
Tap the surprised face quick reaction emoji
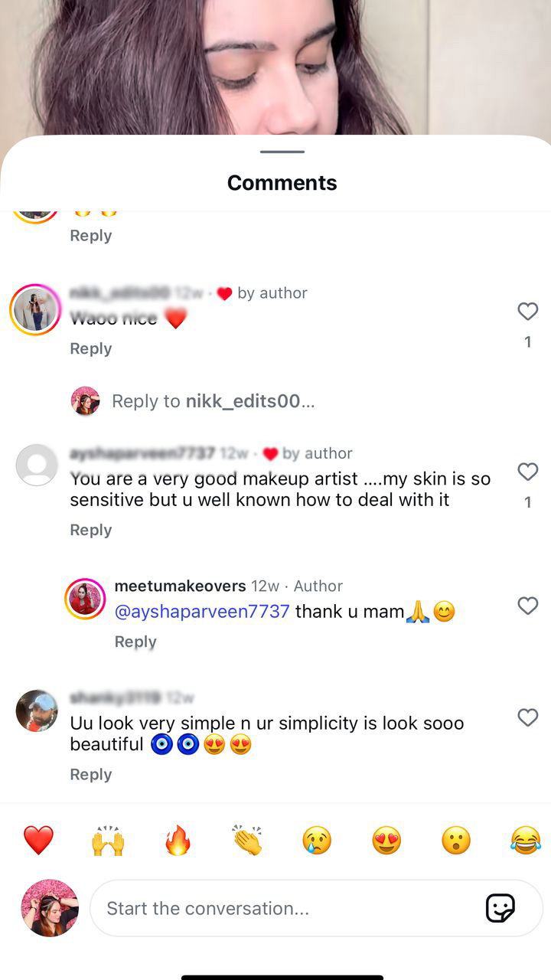(456, 841)
